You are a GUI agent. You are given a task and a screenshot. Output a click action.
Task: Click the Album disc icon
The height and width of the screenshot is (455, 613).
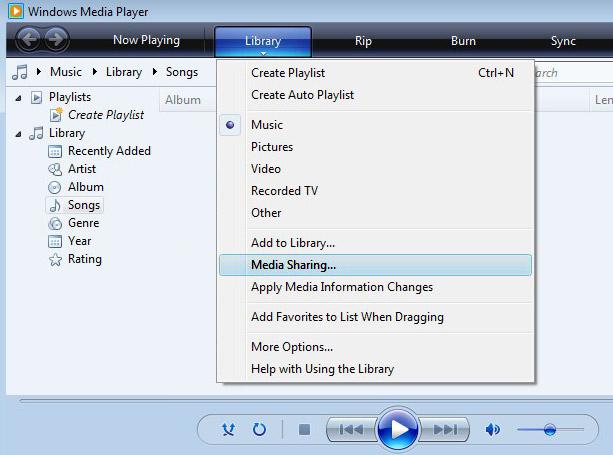tap(55, 187)
